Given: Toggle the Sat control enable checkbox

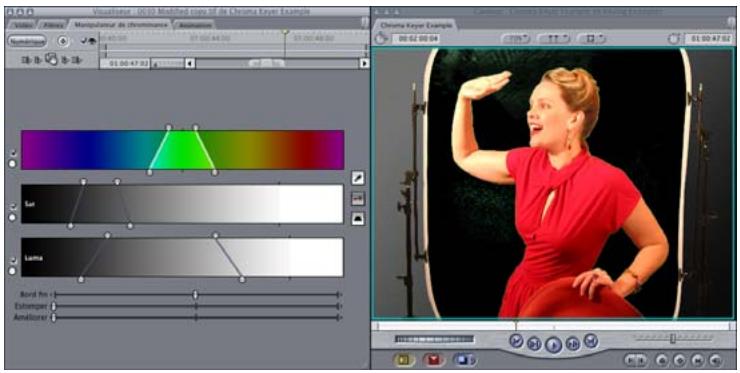Looking at the screenshot, I should coord(13,207).
